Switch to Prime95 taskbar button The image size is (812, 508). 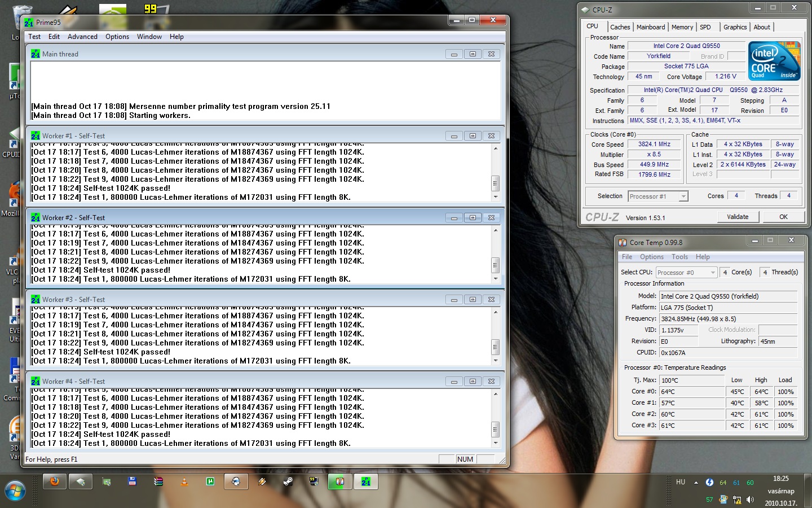click(365, 481)
